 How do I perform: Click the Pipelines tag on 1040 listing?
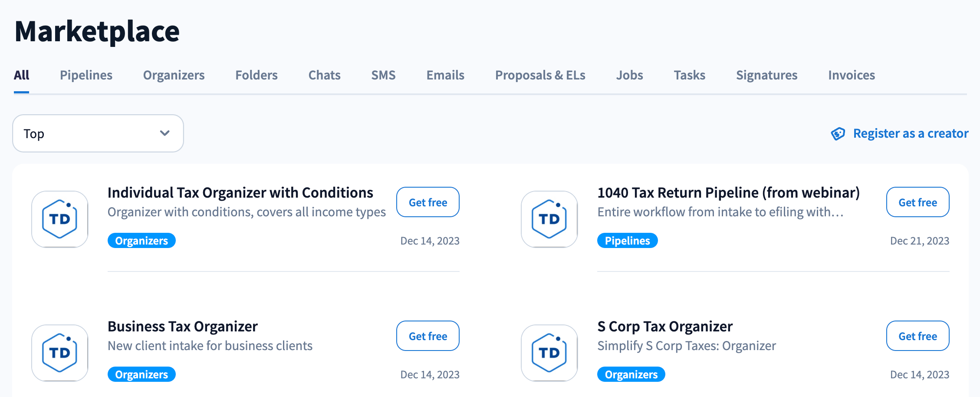(x=627, y=241)
